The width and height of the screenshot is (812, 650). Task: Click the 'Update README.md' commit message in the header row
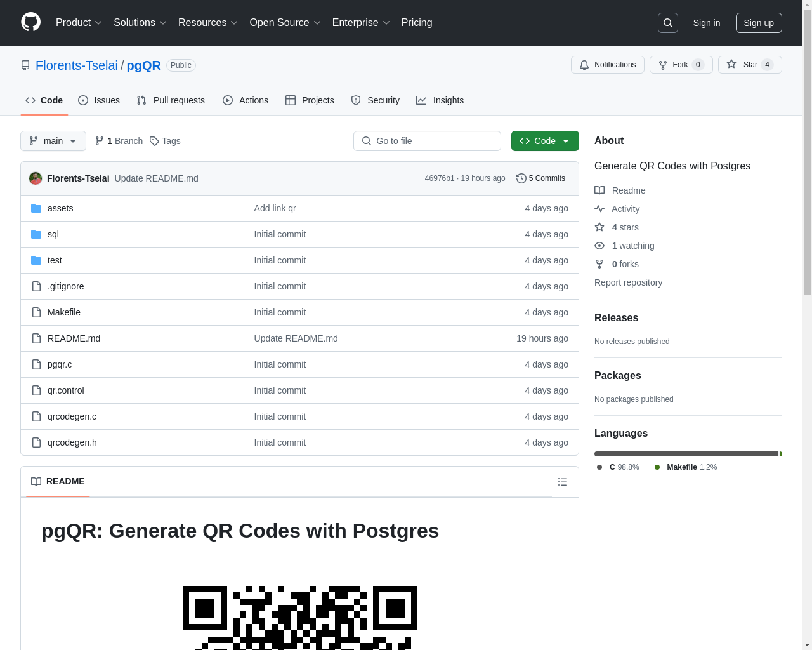(x=156, y=178)
